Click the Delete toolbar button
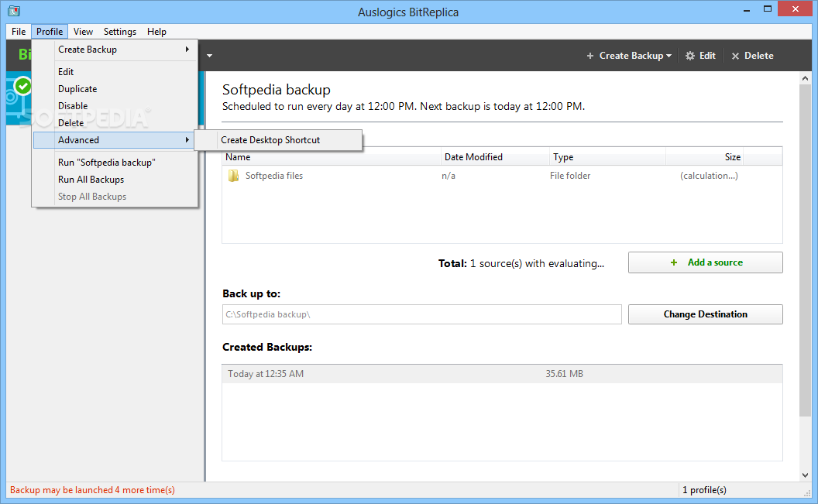This screenshot has height=504, width=818. tap(752, 56)
